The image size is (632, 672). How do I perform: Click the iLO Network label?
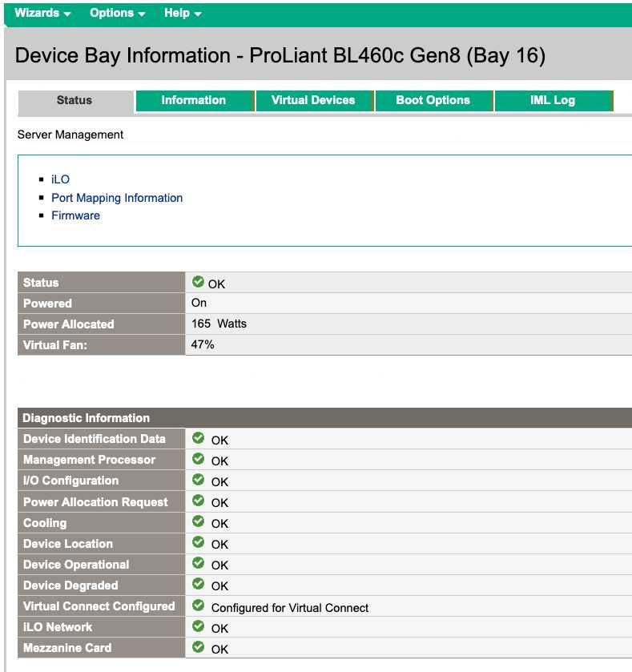coord(58,627)
